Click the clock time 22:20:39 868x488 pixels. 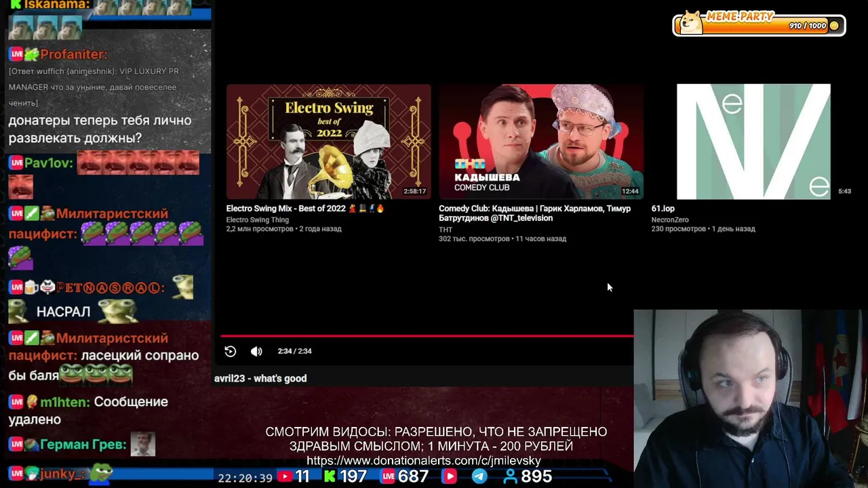pos(245,478)
